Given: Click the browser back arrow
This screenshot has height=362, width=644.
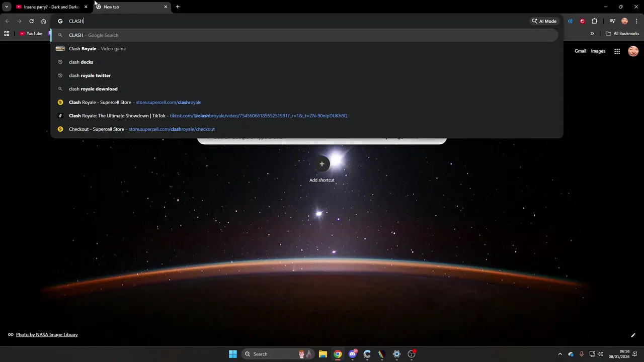Looking at the screenshot, I should pos(7,21).
